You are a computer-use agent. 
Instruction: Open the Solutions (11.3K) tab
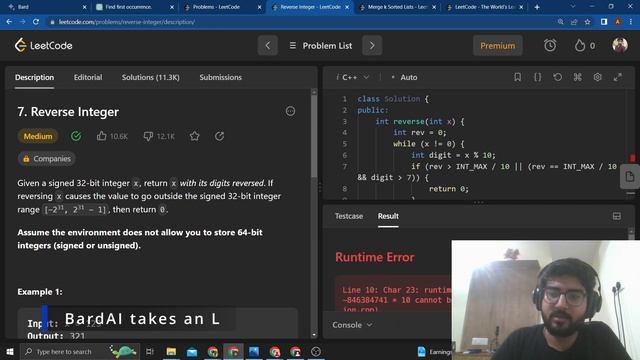tap(150, 77)
